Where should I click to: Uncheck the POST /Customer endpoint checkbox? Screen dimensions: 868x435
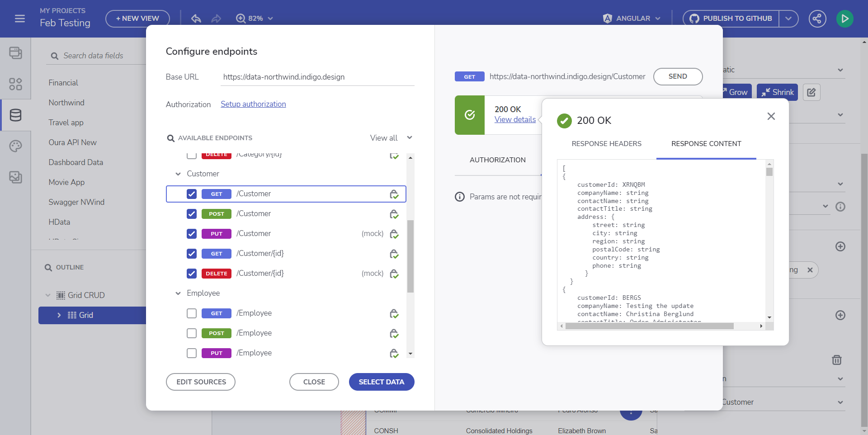(192, 214)
